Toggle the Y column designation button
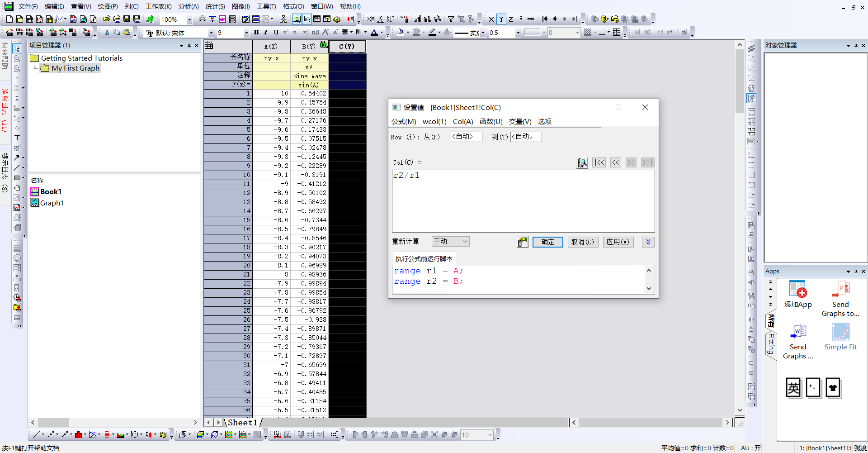The image size is (868, 453). click(x=501, y=19)
